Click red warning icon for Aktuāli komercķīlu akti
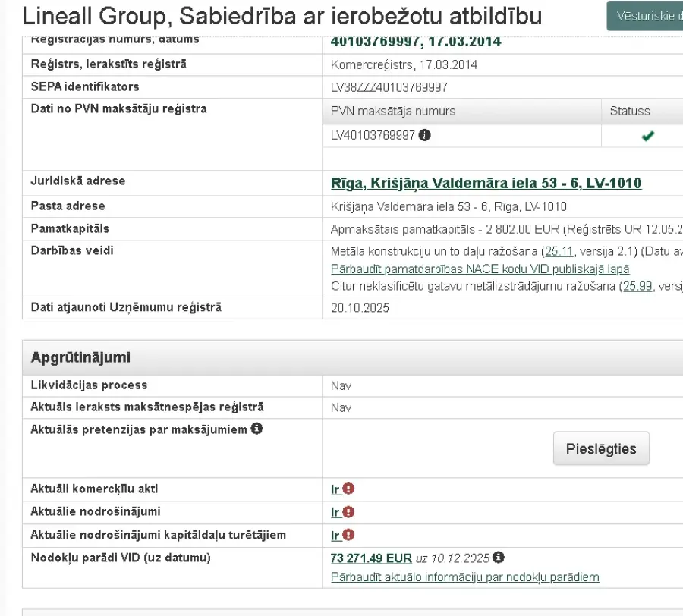 (x=348, y=489)
